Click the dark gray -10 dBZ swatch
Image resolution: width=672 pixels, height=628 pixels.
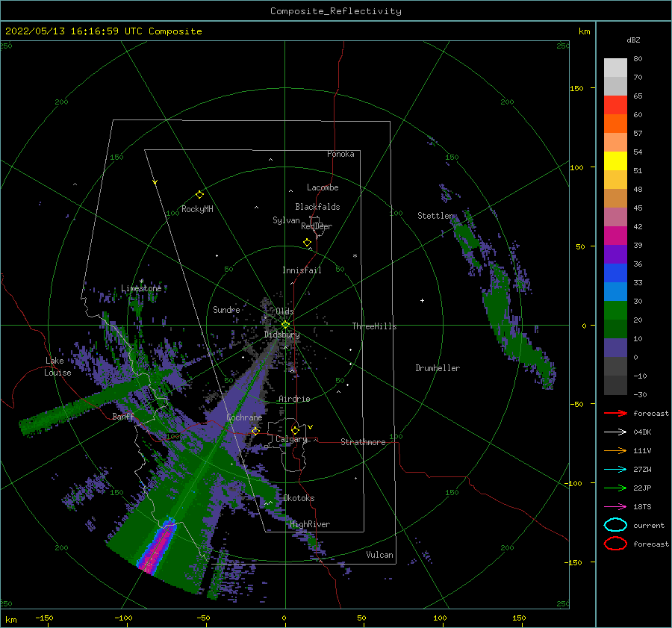[615, 385]
